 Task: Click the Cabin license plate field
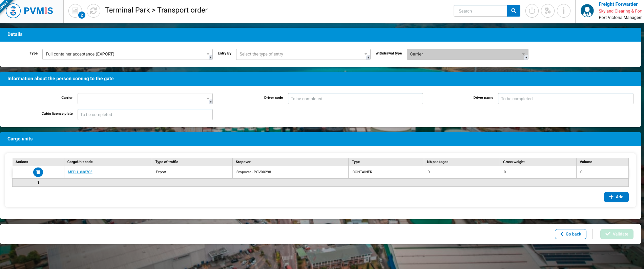(145, 115)
